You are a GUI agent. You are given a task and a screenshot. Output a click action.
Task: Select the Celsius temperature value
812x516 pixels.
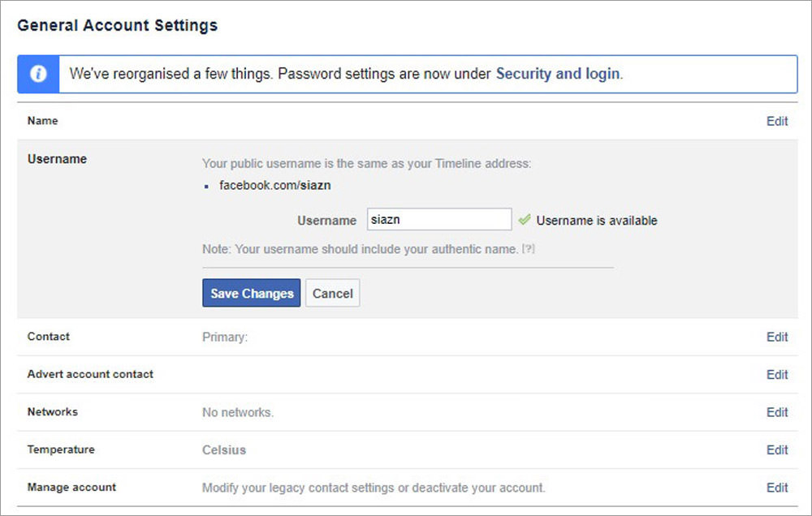(x=224, y=450)
